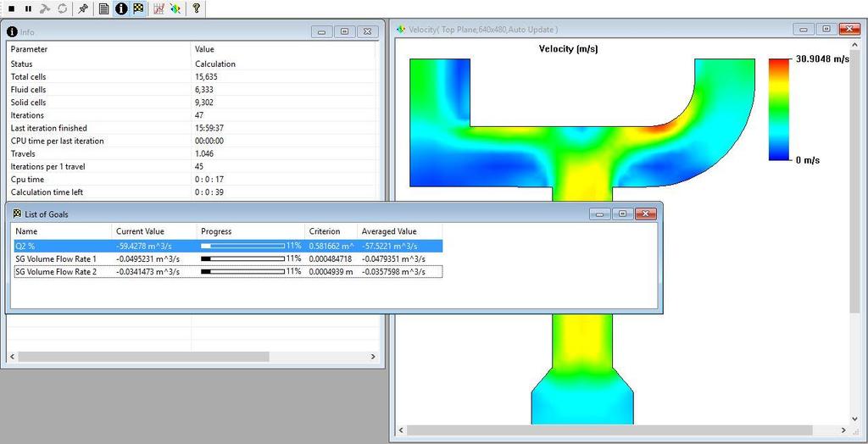Click the Cpu time row
This screenshot has height=444, width=868.
[191, 180]
